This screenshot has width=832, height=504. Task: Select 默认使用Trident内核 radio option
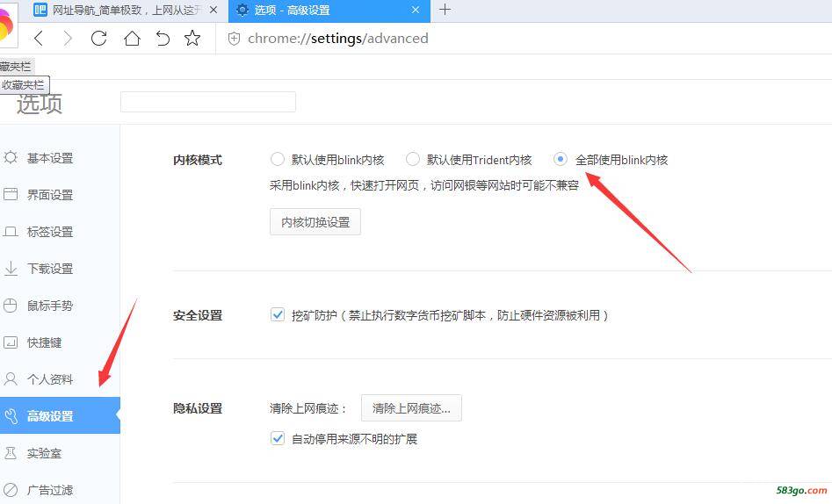coord(413,160)
